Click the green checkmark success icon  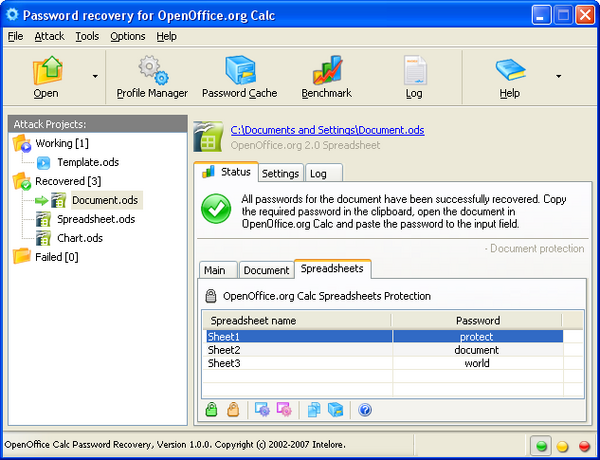[x=216, y=209]
